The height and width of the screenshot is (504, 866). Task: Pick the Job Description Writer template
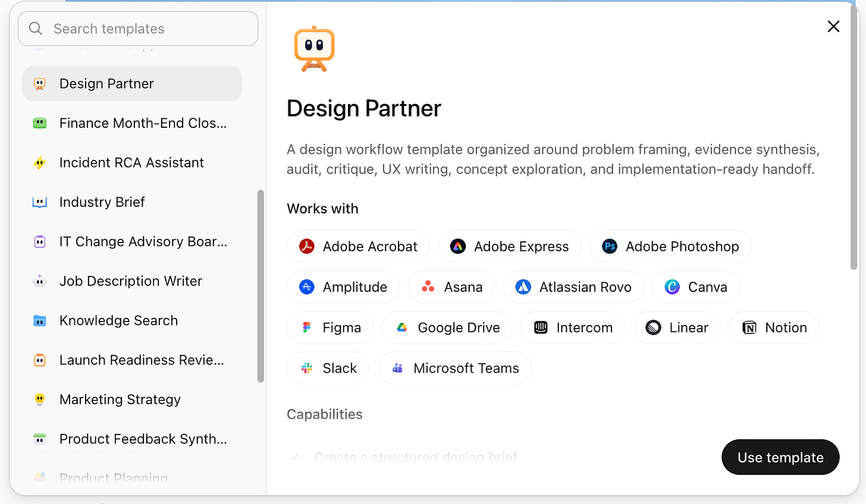[x=132, y=281]
